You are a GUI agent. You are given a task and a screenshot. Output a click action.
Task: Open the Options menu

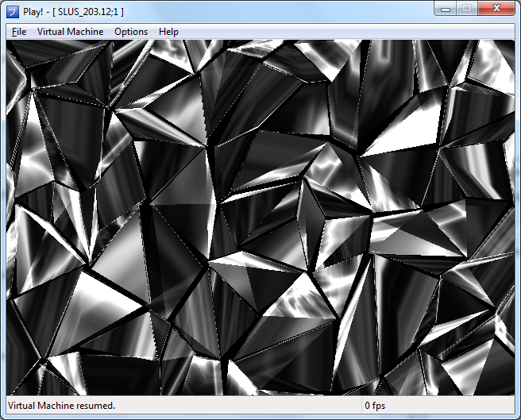coord(131,32)
